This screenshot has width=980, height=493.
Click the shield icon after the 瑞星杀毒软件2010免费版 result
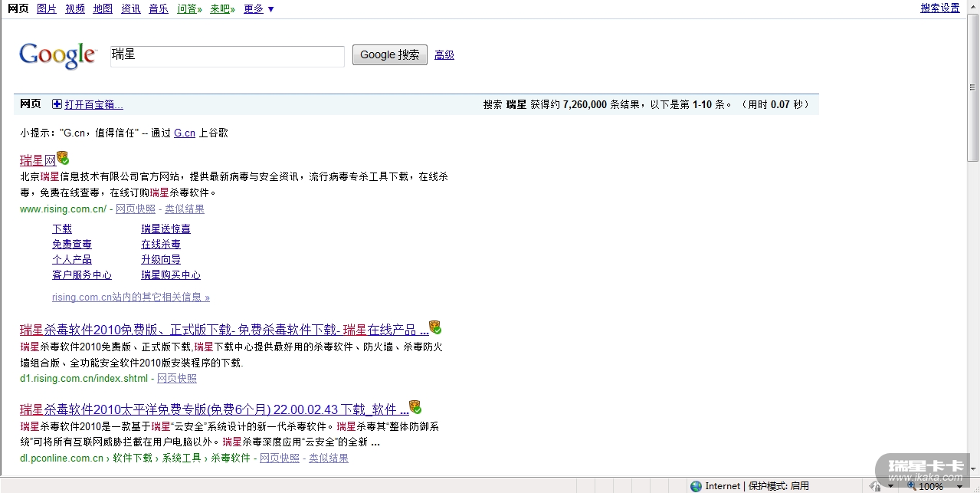pyautogui.click(x=435, y=327)
